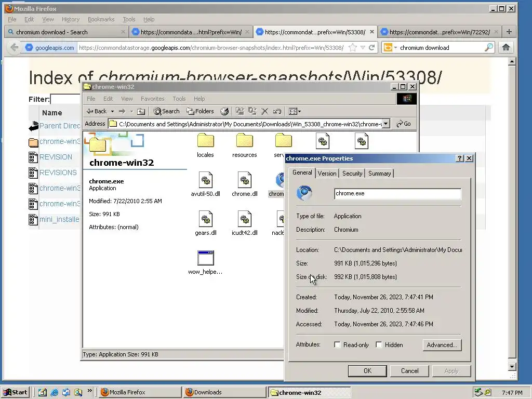This screenshot has width=532, height=399.
Task: Bookmark this page with the star
Action: 353,48
